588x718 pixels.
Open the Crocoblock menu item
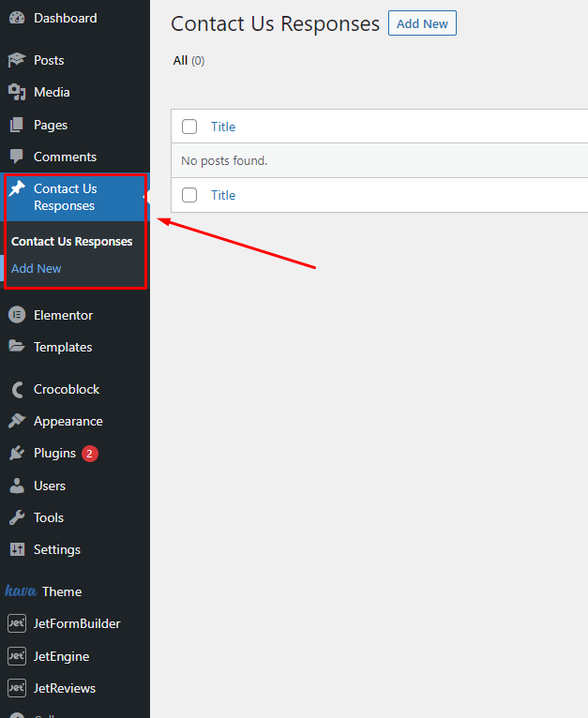[x=67, y=389]
